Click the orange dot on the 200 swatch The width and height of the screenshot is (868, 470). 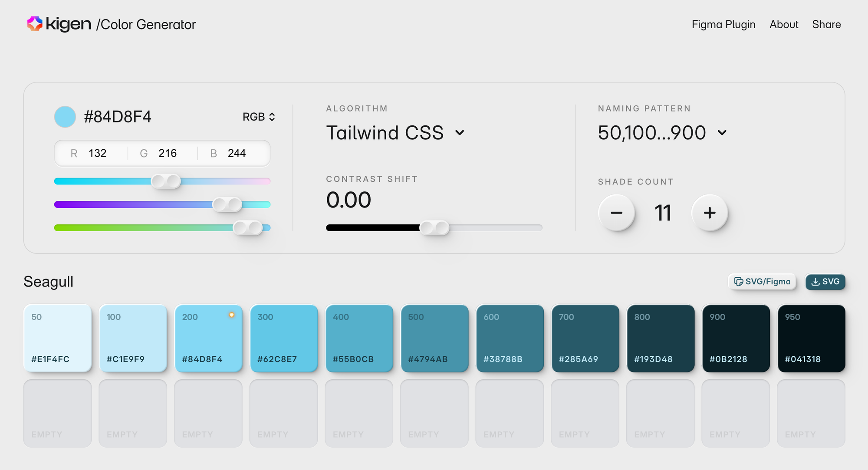click(x=232, y=315)
